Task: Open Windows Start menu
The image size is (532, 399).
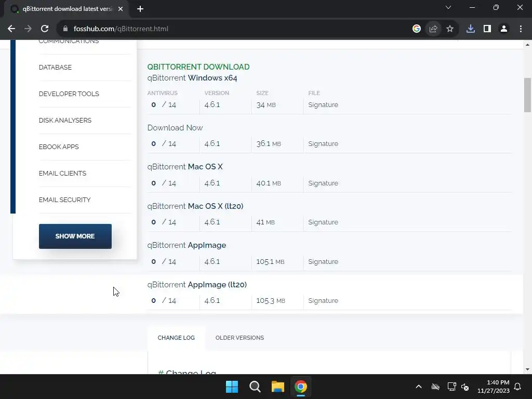Action: 232,387
